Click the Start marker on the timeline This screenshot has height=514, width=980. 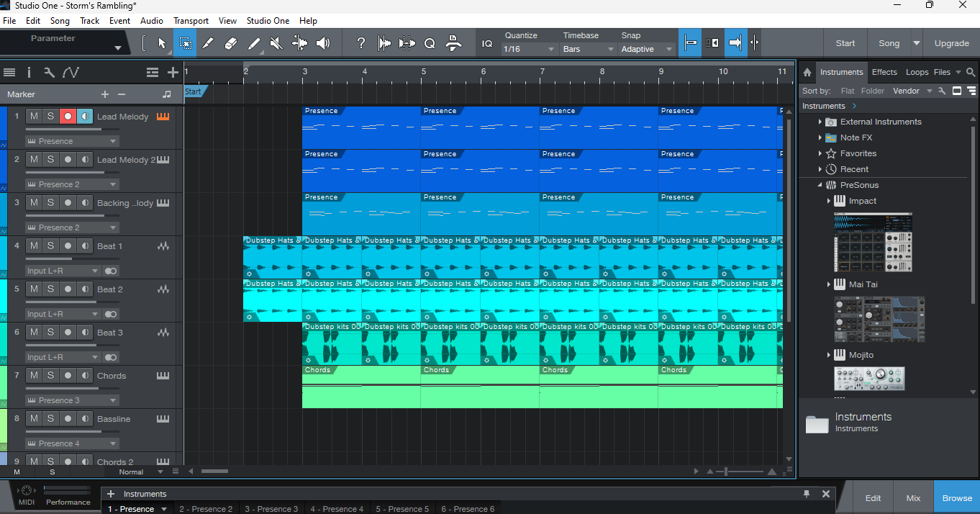pyautogui.click(x=194, y=91)
